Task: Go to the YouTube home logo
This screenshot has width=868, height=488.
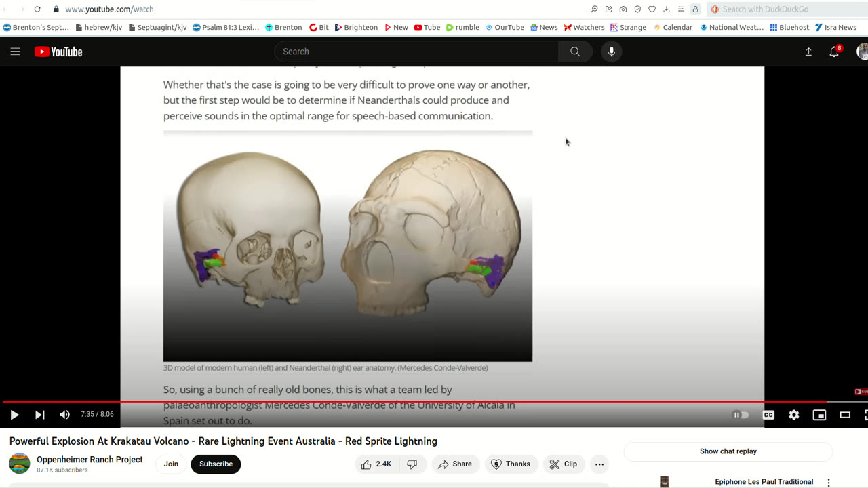Action: click(x=58, y=52)
